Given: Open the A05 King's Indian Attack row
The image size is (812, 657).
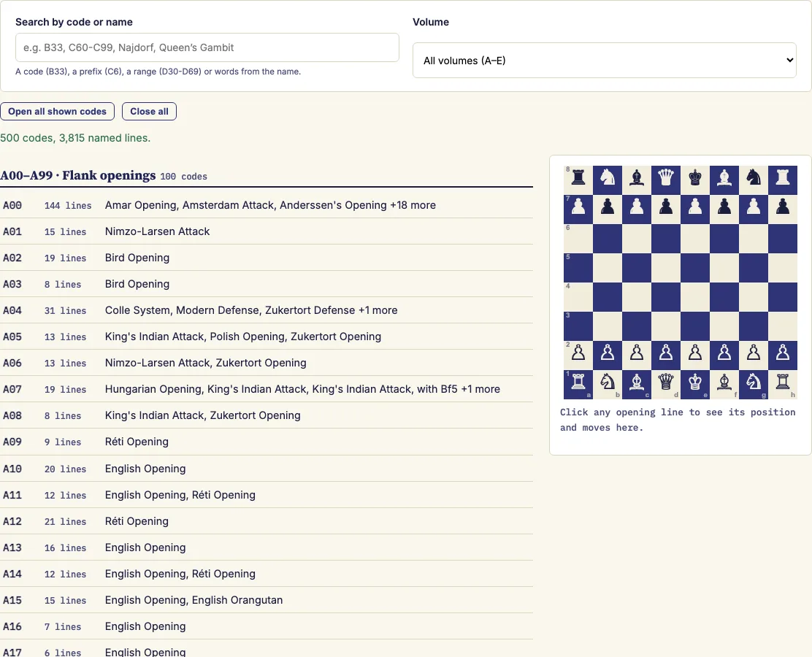Looking at the screenshot, I should click(267, 337).
